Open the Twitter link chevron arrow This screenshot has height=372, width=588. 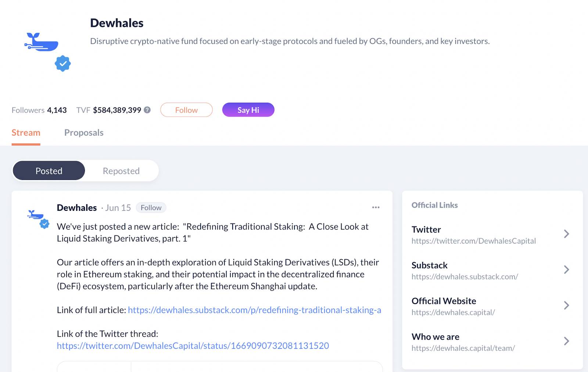coord(566,234)
